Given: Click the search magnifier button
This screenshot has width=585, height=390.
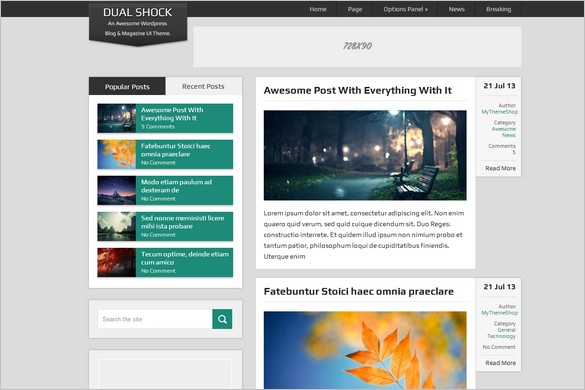Looking at the screenshot, I should [222, 319].
